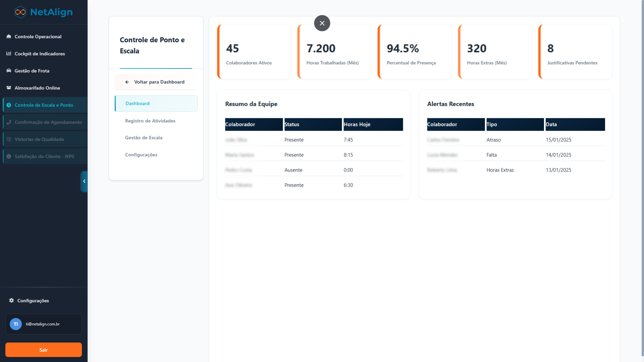Click the Cockpit de Indicadores chart icon

click(x=9, y=54)
